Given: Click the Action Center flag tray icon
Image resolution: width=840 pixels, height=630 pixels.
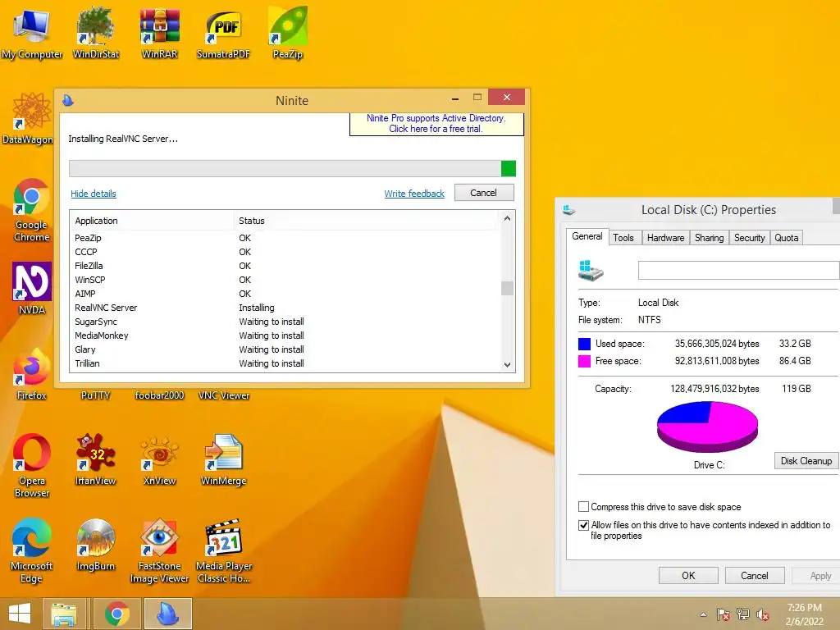Looking at the screenshot, I should (x=723, y=614).
